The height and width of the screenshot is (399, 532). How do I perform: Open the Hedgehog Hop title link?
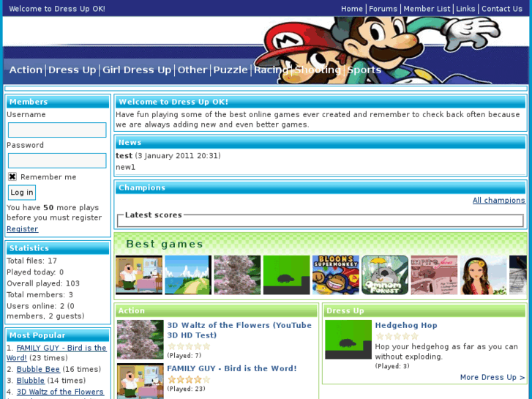coord(406,325)
